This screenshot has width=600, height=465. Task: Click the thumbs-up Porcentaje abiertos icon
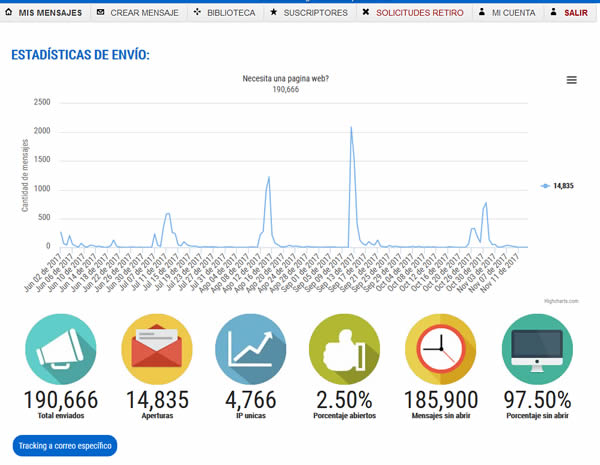pyautogui.click(x=344, y=349)
